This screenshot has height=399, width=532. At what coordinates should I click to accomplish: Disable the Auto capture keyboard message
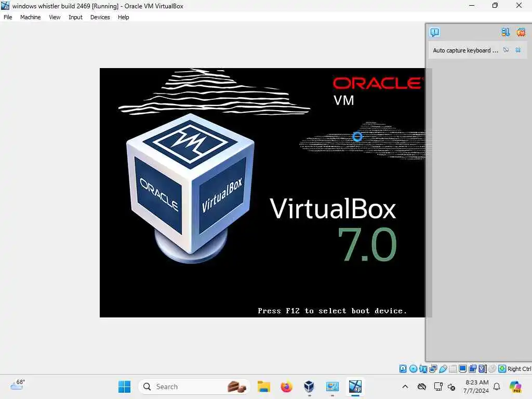[506, 50]
